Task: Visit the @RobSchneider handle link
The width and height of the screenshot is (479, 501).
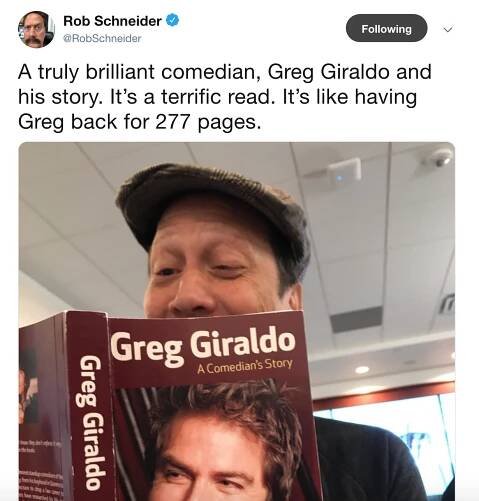Action: click(x=102, y=39)
